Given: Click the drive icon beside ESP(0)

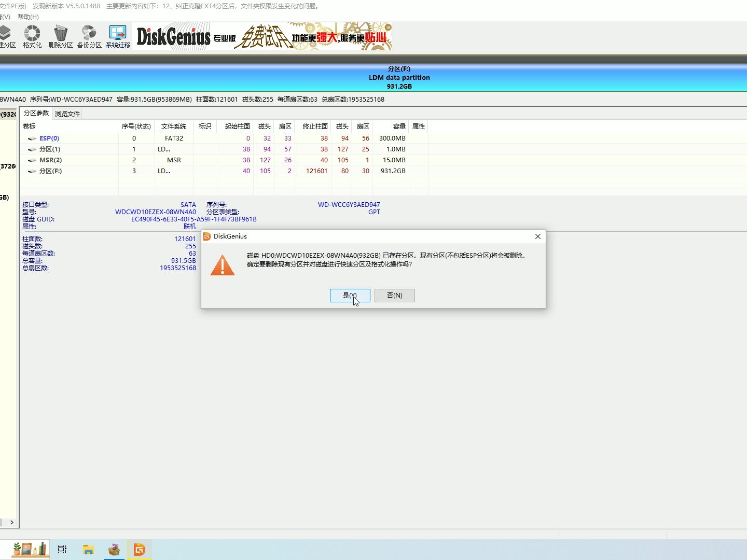Looking at the screenshot, I should (x=32, y=138).
